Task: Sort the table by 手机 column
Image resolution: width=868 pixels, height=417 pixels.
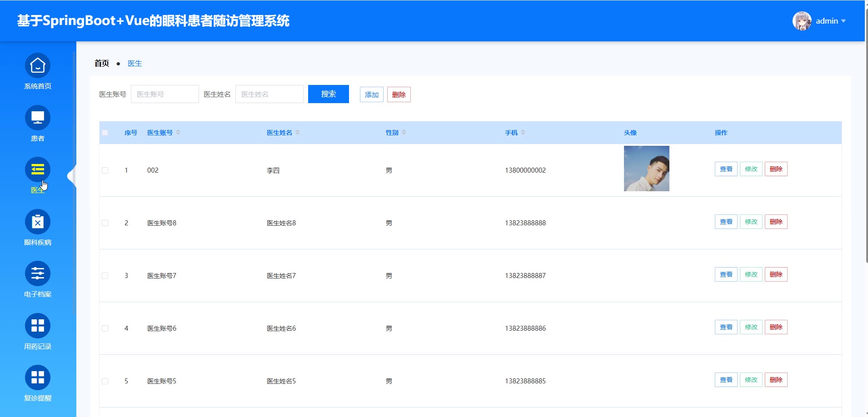Action: pyautogui.click(x=523, y=133)
